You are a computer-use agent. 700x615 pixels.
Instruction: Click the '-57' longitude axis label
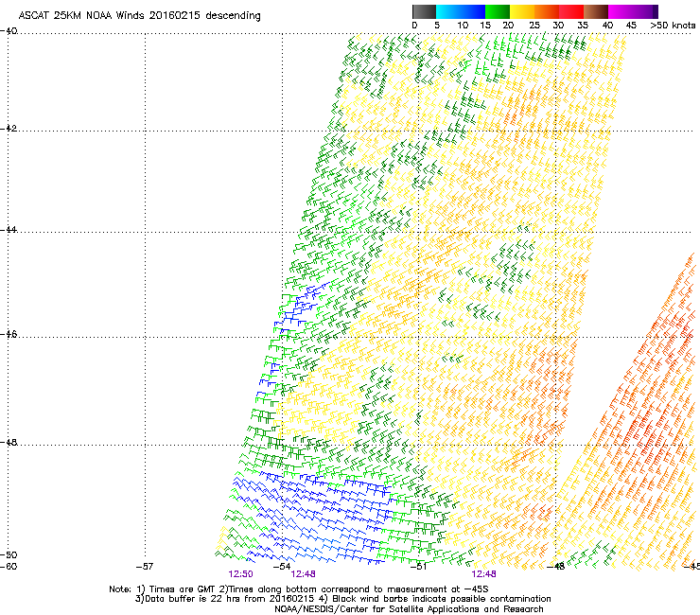click(145, 567)
